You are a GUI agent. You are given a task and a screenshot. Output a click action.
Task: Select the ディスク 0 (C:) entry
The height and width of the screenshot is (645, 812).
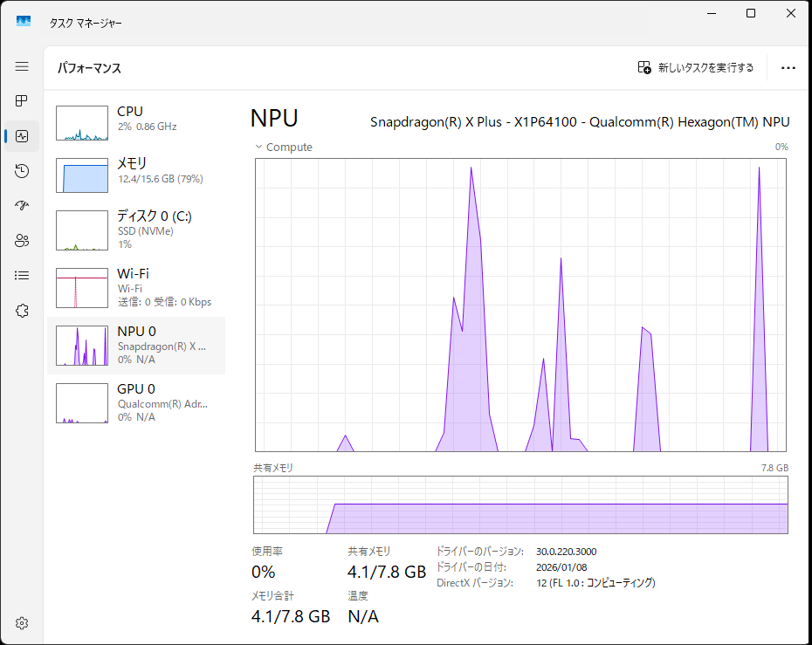coord(136,230)
